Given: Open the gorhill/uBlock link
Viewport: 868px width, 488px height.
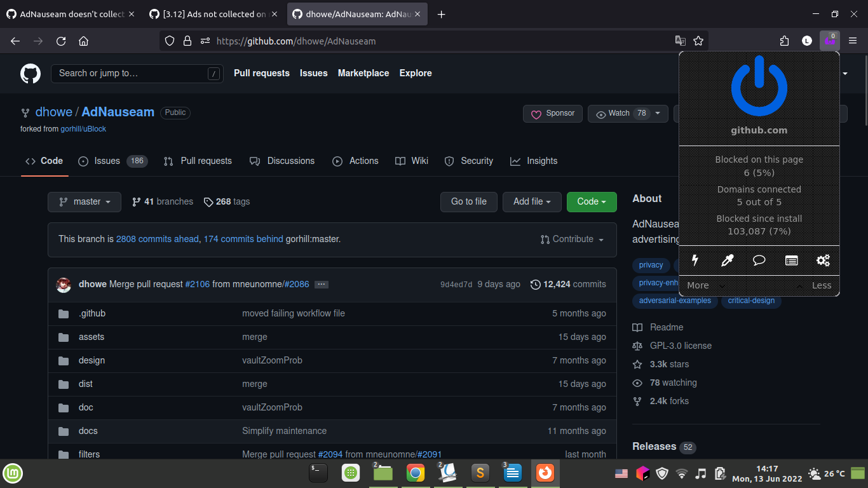Looking at the screenshot, I should (x=83, y=128).
